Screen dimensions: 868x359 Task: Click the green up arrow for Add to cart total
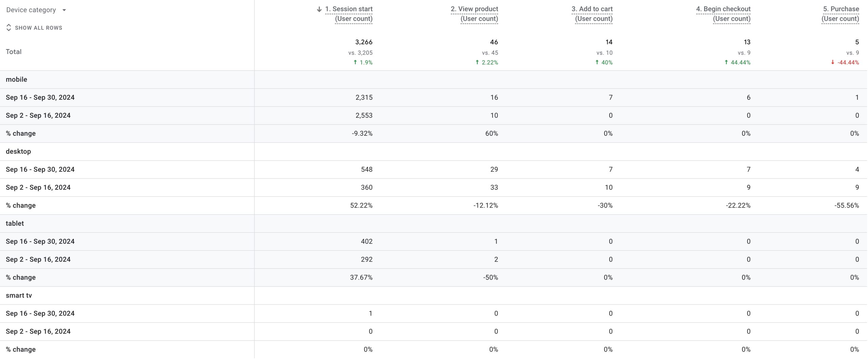coord(597,62)
